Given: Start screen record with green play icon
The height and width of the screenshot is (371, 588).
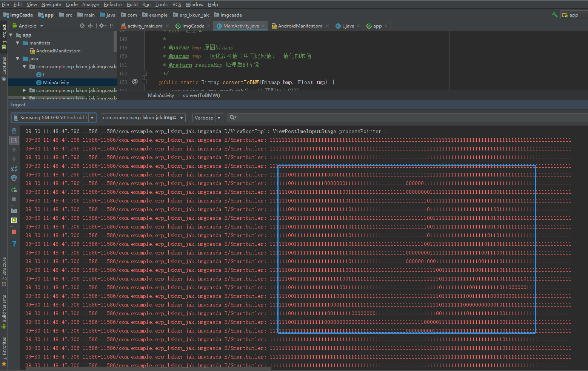Looking at the screenshot, I should tap(14, 220).
